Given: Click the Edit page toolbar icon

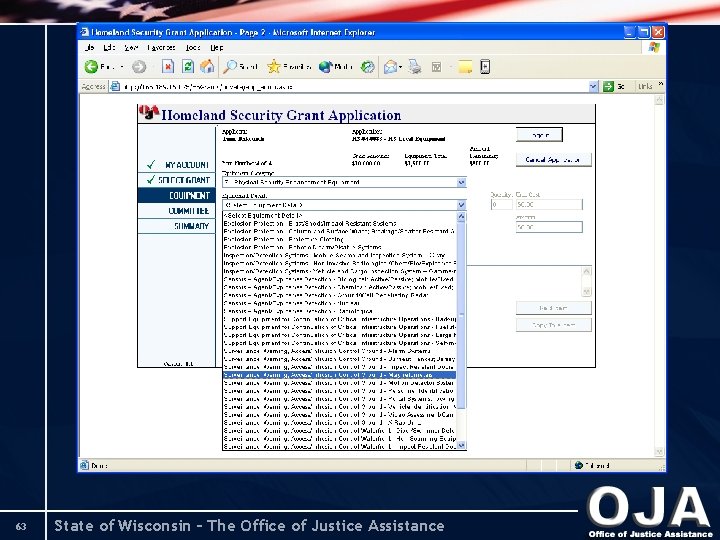Looking at the screenshot, I should coord(436,68).
